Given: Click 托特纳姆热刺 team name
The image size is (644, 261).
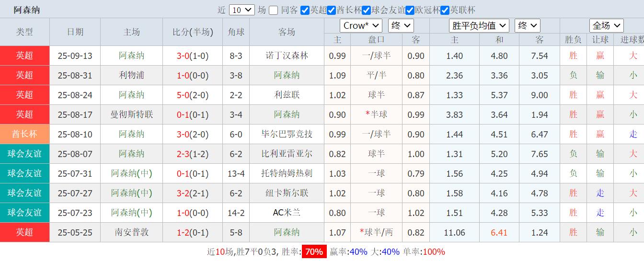Looking at the screenshot, I should pyautogui.click(x=287, y=173).
